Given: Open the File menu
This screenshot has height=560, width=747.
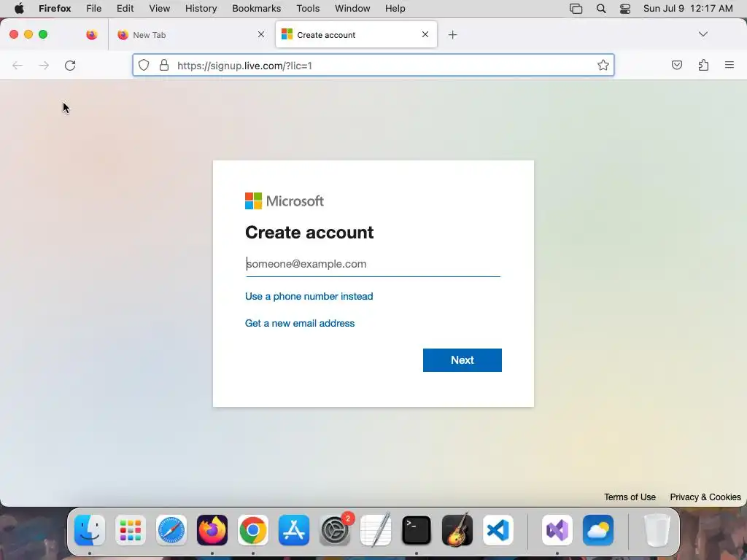Looking at the screenshot, I should click(x=94, y=9).
